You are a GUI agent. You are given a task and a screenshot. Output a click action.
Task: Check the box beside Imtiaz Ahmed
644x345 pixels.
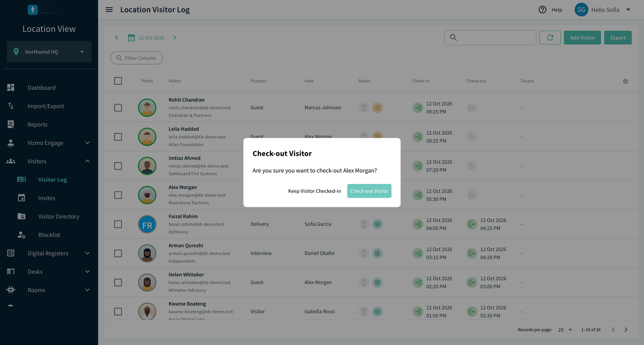point(118,166)
